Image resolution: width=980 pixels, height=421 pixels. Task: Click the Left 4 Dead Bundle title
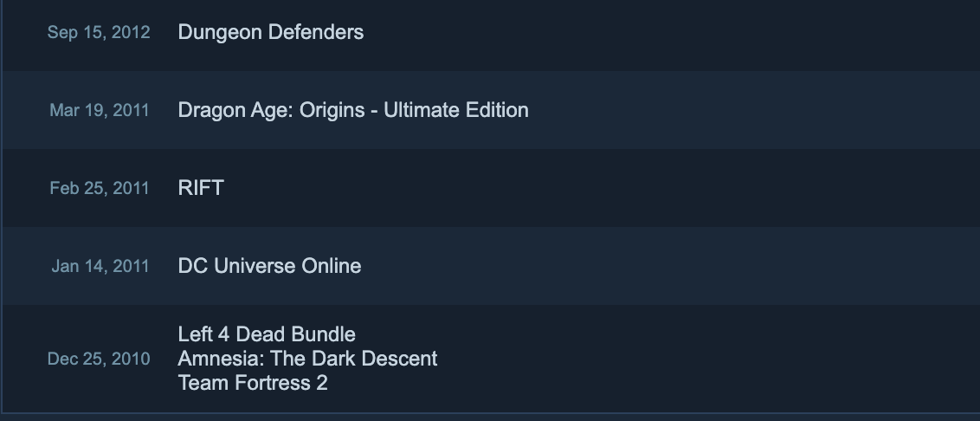tap(267, 334)
